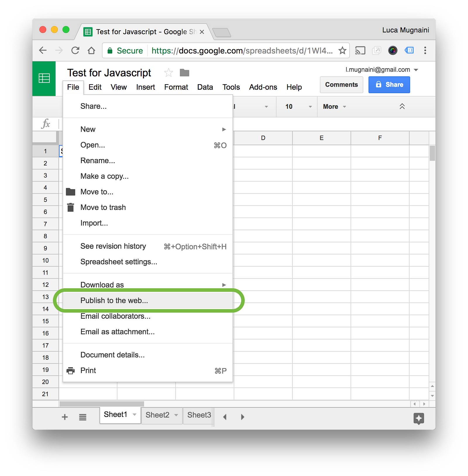This screenshot has width=468, height=476.
Task: Select Make a copy...
Action: 148,176
